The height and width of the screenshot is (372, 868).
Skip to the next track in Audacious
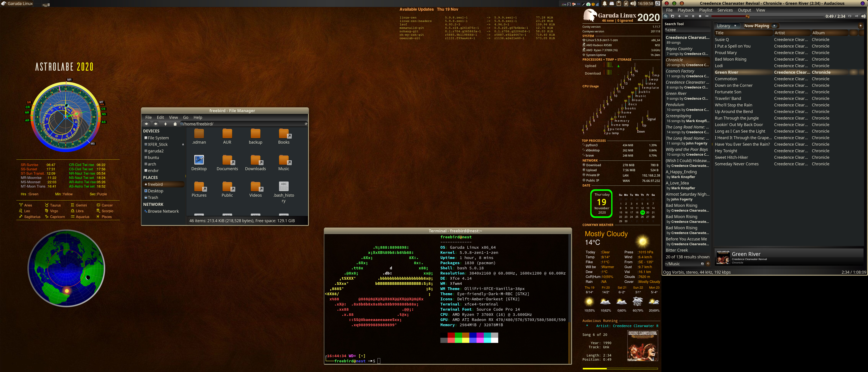[x=707, y=16]
